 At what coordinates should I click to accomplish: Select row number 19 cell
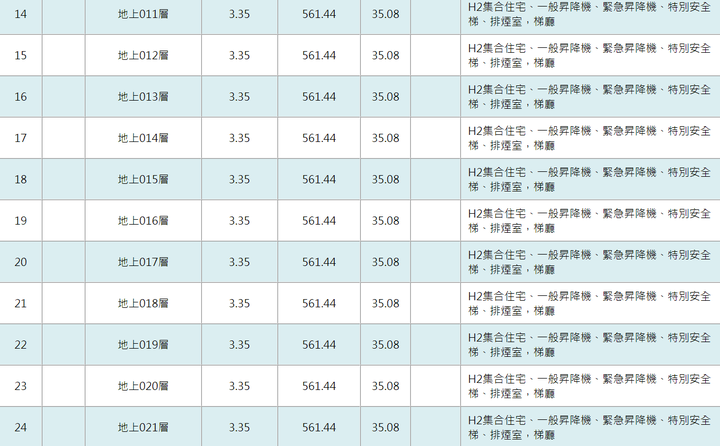[x=21, y=221]
